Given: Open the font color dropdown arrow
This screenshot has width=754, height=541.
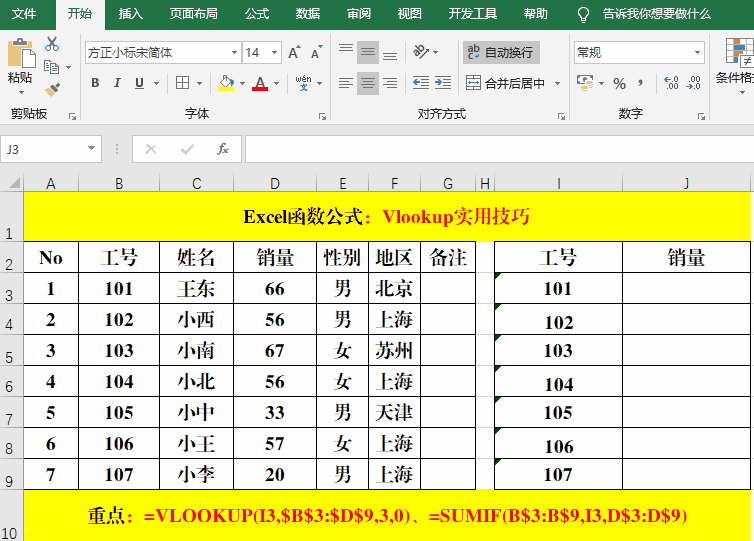Looking at the screenshot, I should pyautogui.click(x=276, y=84).
